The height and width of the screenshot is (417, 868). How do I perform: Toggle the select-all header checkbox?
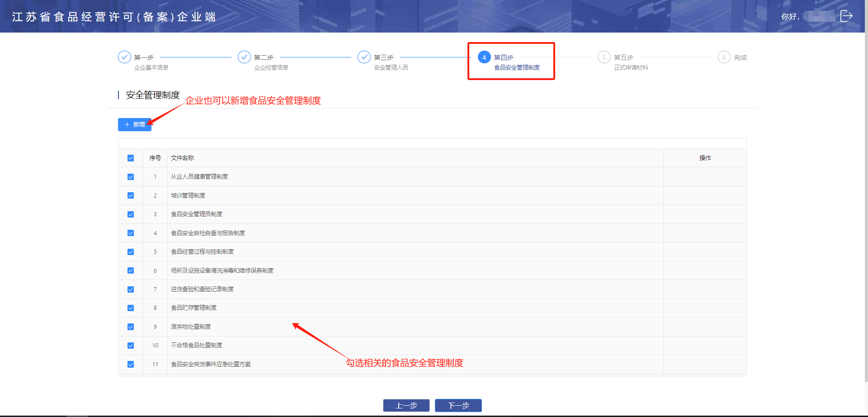(x=131, y=158)
